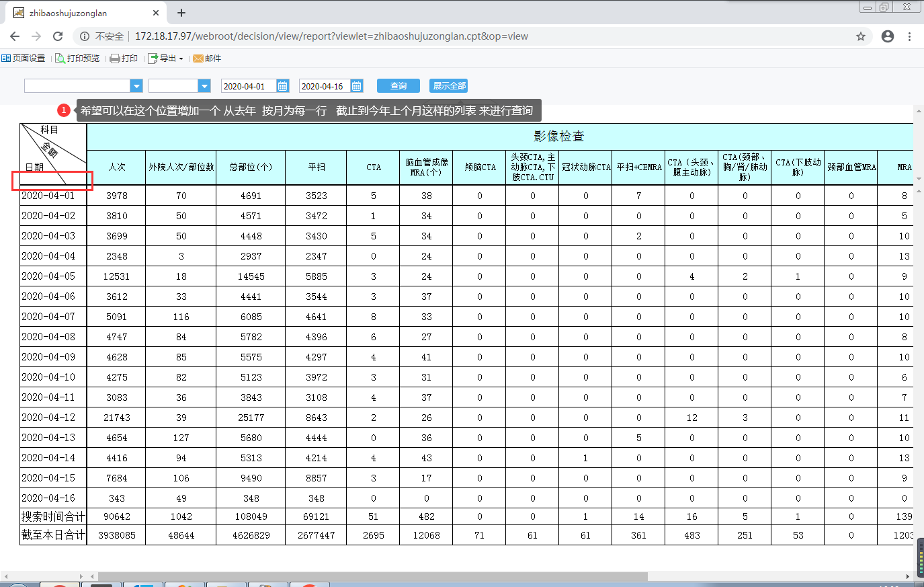Click the value 8857 in 平扫 column
This screenshot has width=924, height=587.
[316, 478]
